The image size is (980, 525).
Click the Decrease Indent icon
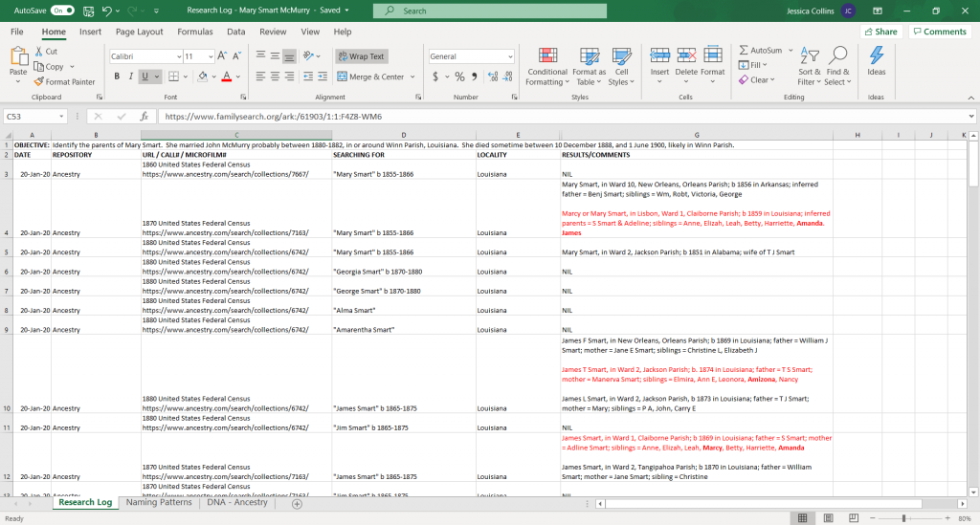coord(308,77)
